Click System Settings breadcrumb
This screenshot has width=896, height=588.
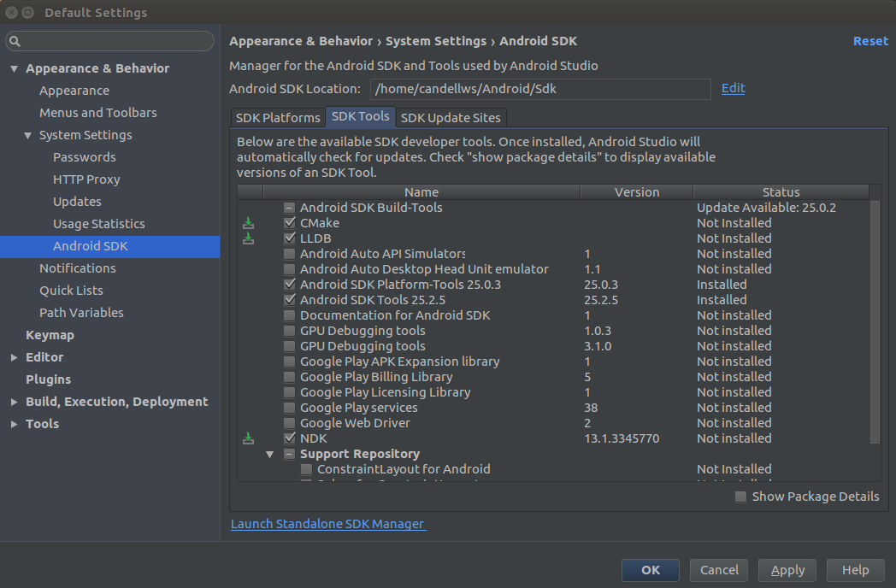(436, 41)
